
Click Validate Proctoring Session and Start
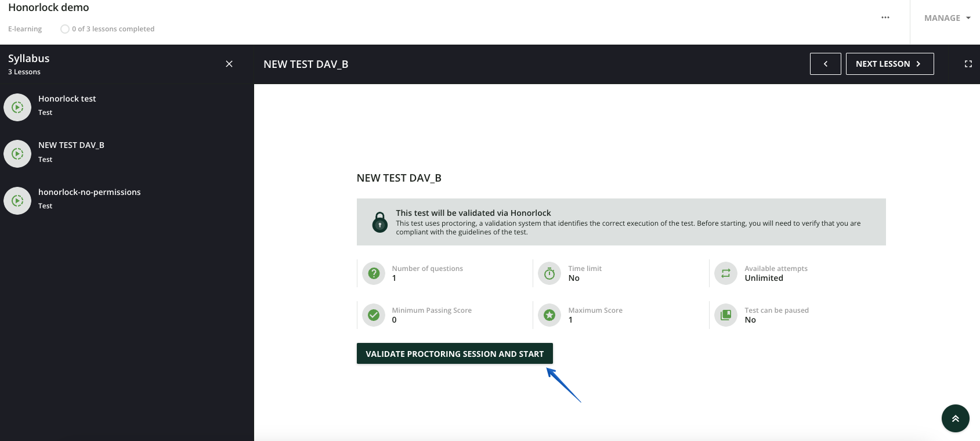454,353
